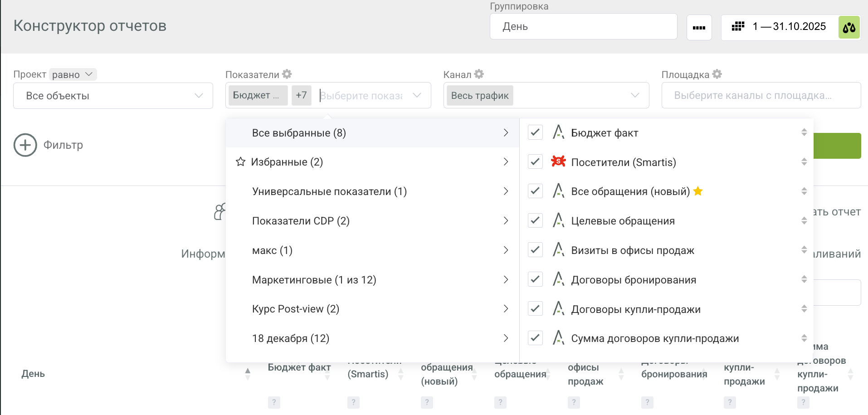This screenshot has height=415, width=868.
Task: Click the sort arrows in the День column header
Action: point(248,374)
